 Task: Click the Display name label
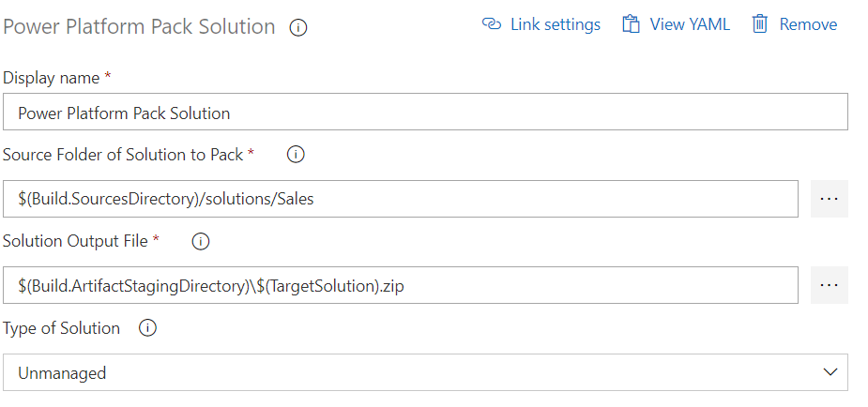[x=52, y=78]
